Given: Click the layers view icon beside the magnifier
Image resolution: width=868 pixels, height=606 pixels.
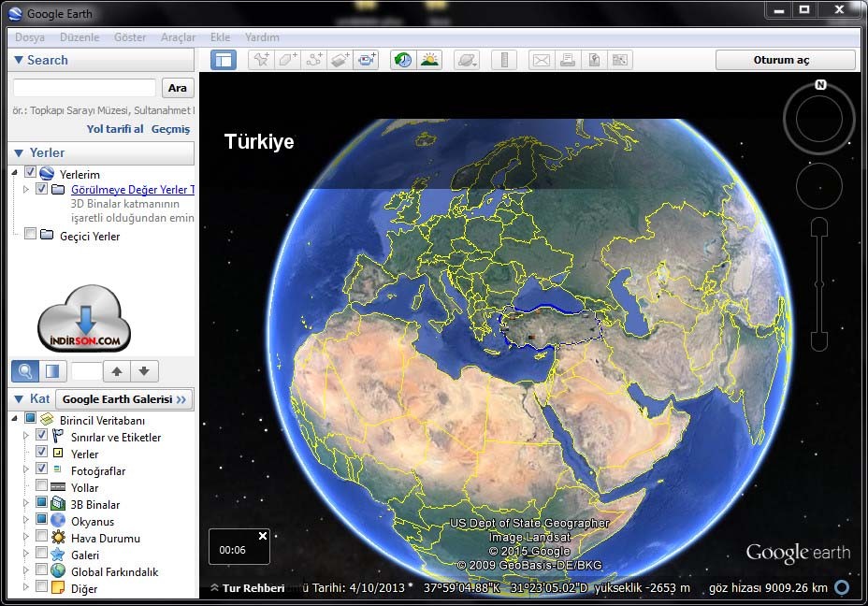Looking at the screenshot, I should [52, 370].
